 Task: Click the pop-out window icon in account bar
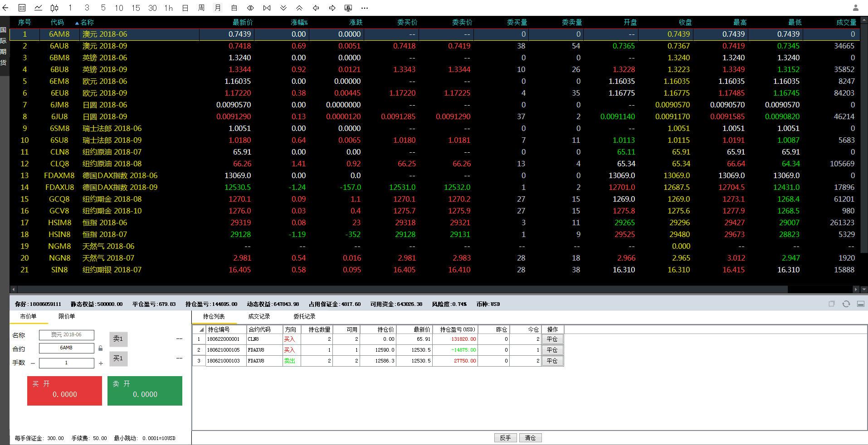point(831,304)
